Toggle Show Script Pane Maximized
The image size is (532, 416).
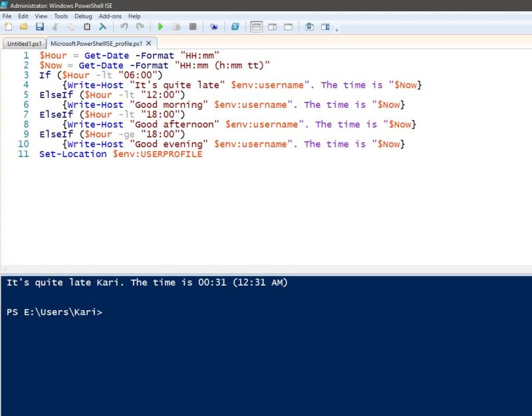click(289, 27)
